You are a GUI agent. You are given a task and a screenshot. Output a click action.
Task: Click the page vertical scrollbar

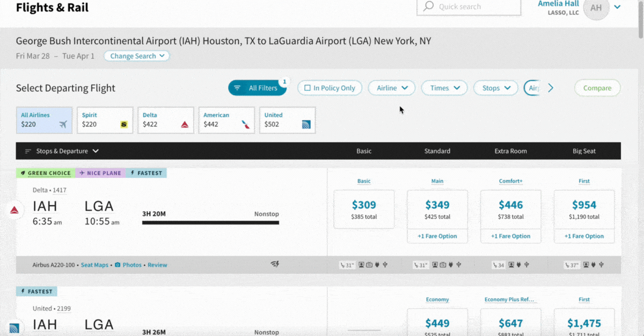click(640, 21)
